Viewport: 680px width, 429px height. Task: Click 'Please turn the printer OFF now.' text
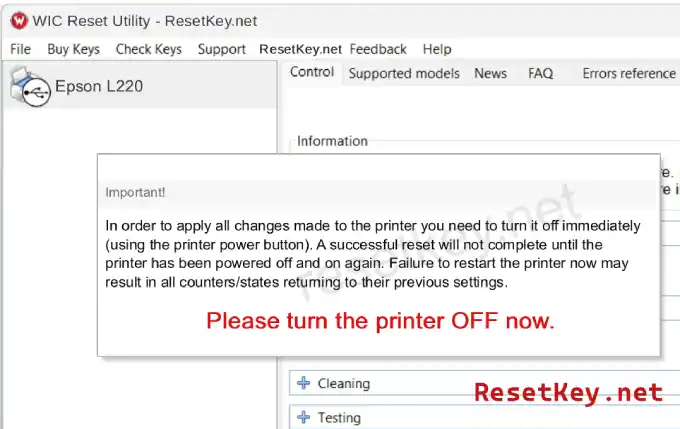tap(380, 321)
